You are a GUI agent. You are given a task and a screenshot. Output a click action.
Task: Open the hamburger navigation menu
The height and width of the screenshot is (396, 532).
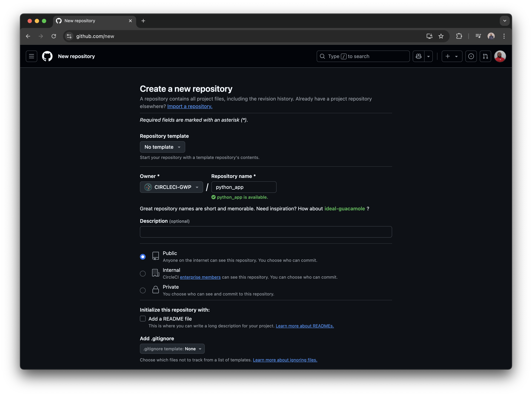pyautogui.click(x=31, y=56)
